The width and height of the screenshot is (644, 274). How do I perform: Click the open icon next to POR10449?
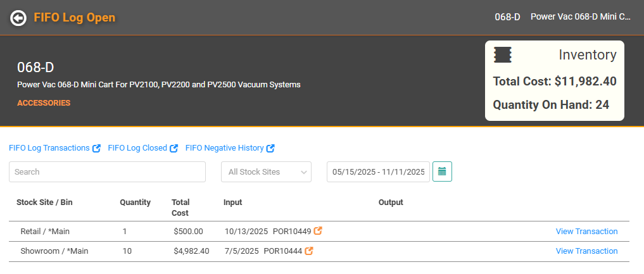tap(319, 231)
